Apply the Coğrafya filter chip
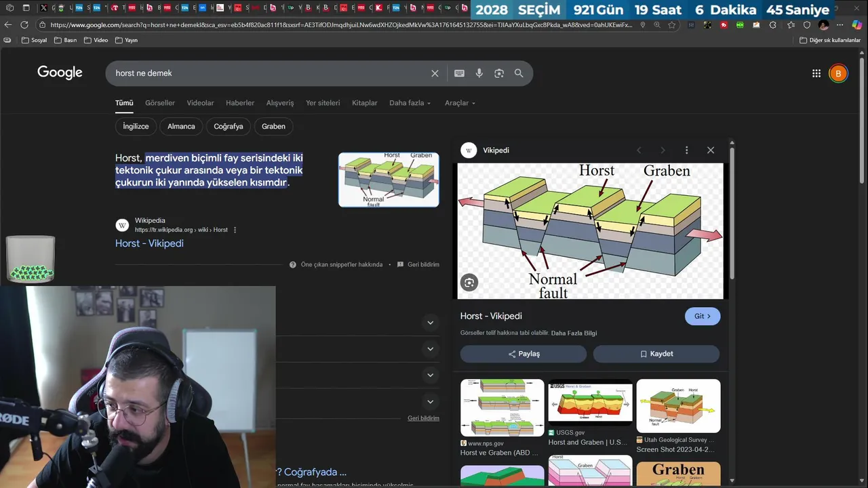Image resolution: width=868 pixels, height=488 pixels. pyautogui.click(x=229, y=126)
